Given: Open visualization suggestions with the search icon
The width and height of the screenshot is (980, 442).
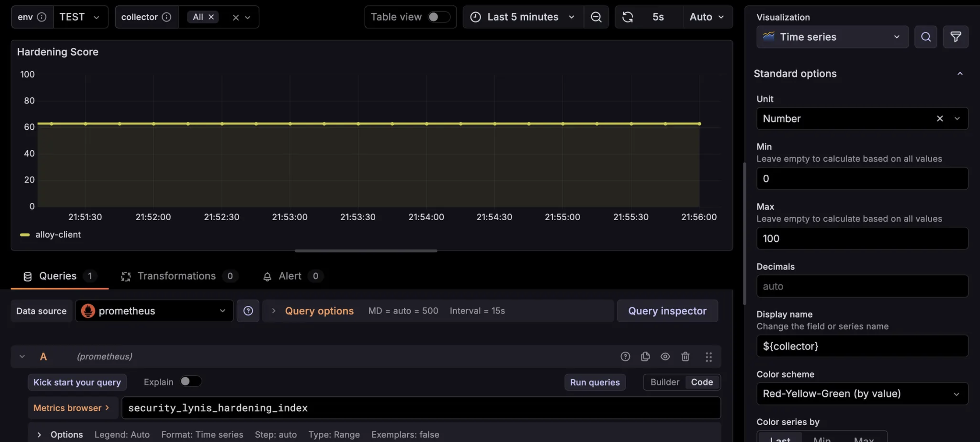Looking at the screenshot, I should (925, 36).
